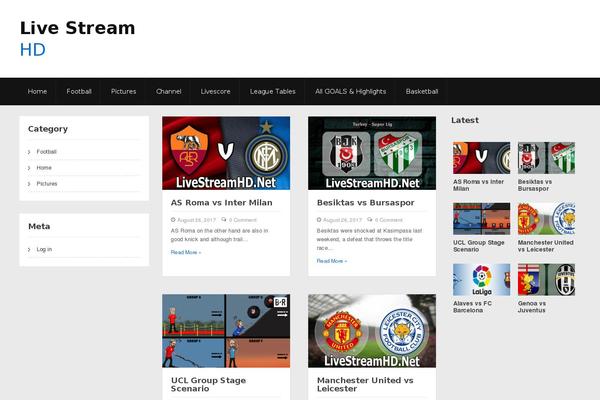Click the comment icon on Besiktas post
600x400 pixels.
[370, 220]
